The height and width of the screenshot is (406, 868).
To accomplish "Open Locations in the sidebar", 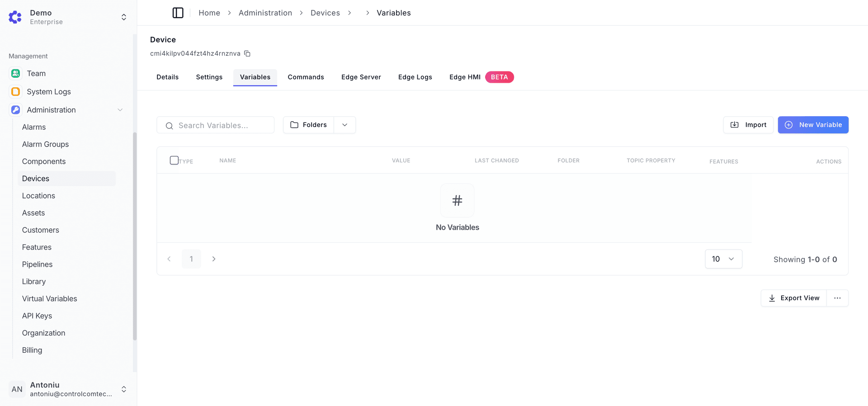I will 38,196.
